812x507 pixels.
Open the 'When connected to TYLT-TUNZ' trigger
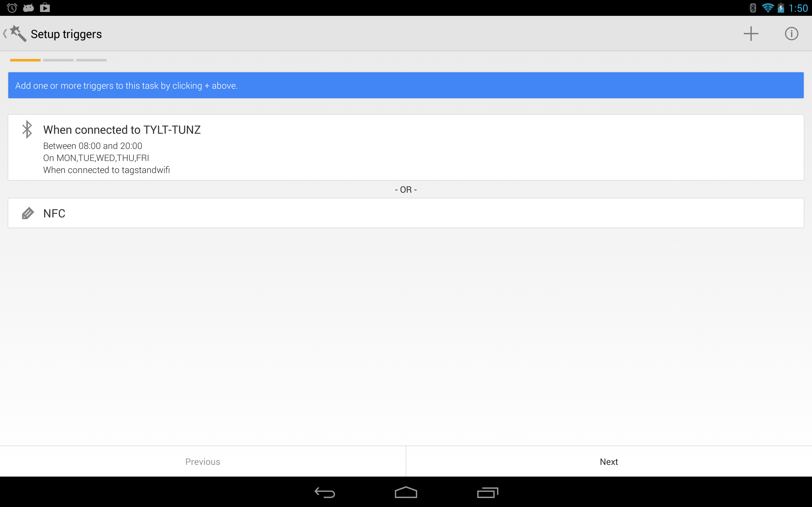pos(406,147)
